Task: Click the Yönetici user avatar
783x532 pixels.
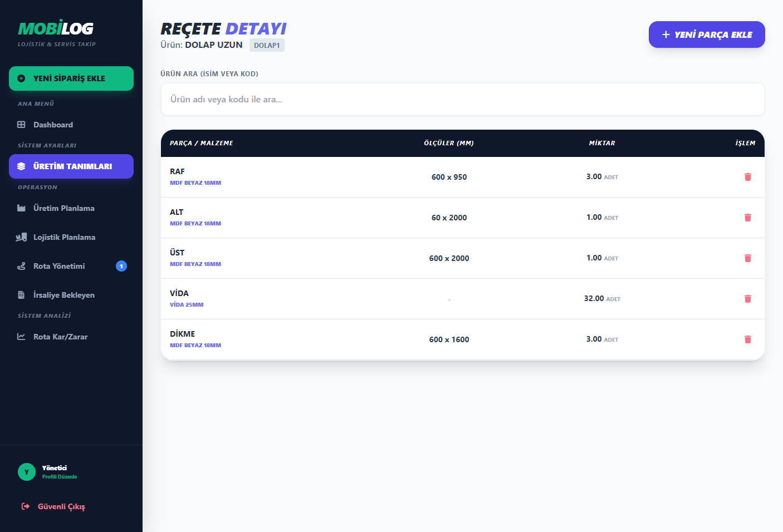Action: click(x=26, y=472)
